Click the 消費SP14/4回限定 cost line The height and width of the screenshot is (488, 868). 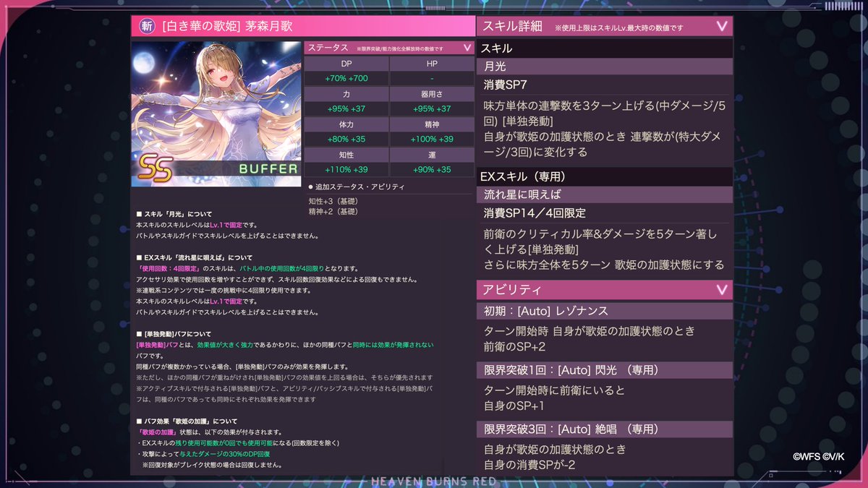click(535, 213)
